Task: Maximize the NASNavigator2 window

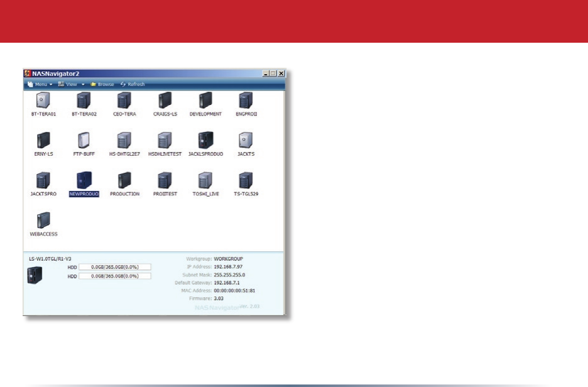Action: click(x=273, y=74)
